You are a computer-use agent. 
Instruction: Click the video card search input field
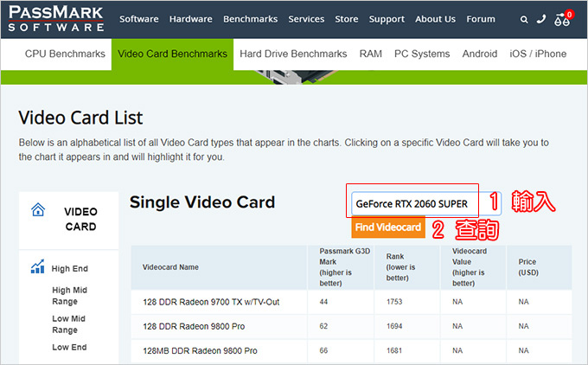point(426,204)
